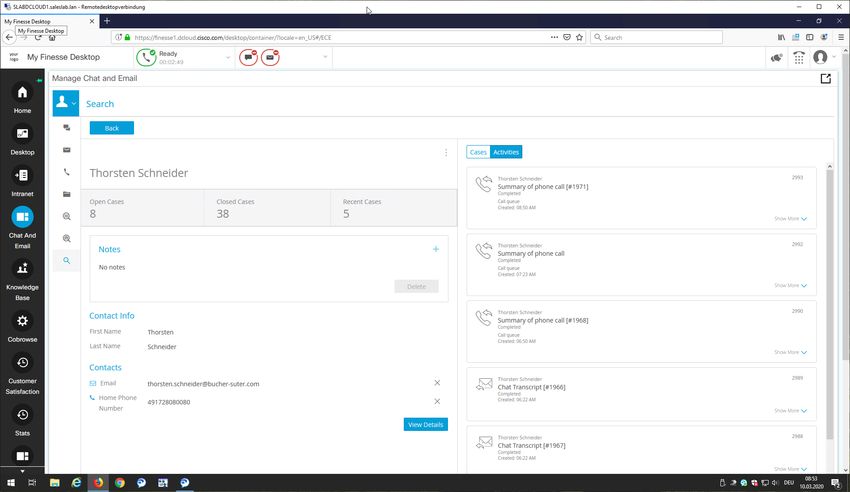
Task: Open chats inbox icon in ECE rail
Action: click(x=67, y=128)
